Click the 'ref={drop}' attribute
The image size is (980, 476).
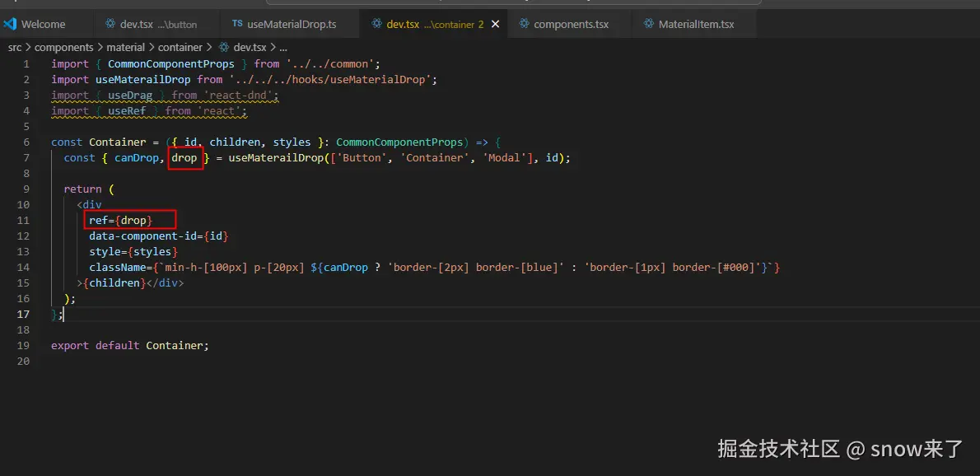[x=120, y=221]
